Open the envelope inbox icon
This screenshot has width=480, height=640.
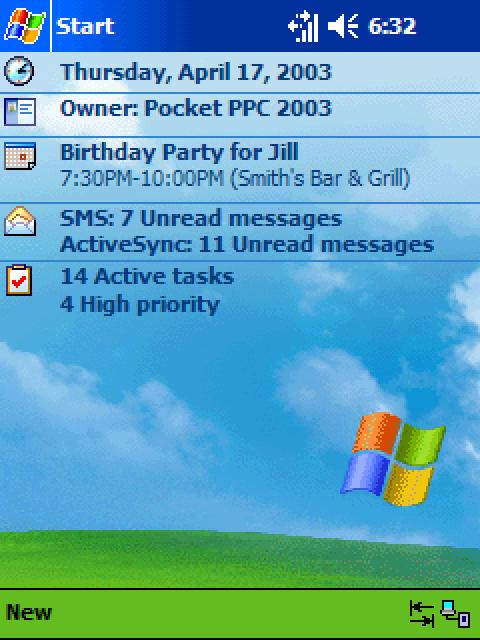(20, 221)
